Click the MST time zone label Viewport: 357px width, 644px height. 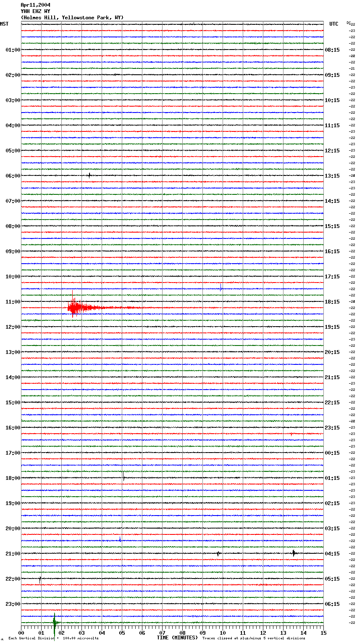click(4, 24)
